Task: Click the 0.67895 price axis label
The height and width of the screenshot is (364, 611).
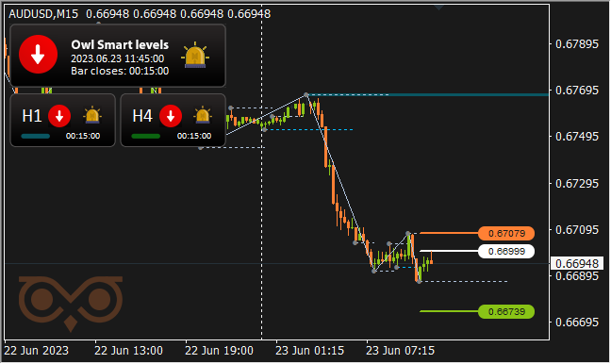Action: pyautogui.click(x=577, y=44)
